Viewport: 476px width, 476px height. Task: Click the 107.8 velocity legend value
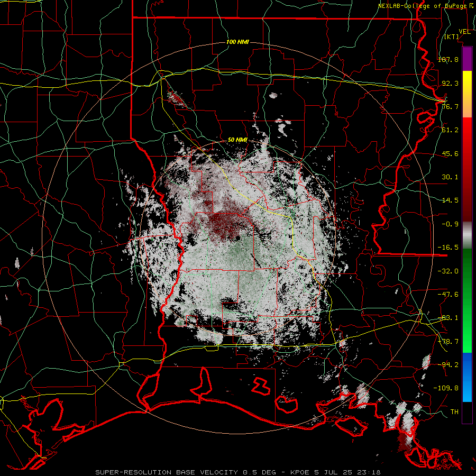[x=448, y=59]
